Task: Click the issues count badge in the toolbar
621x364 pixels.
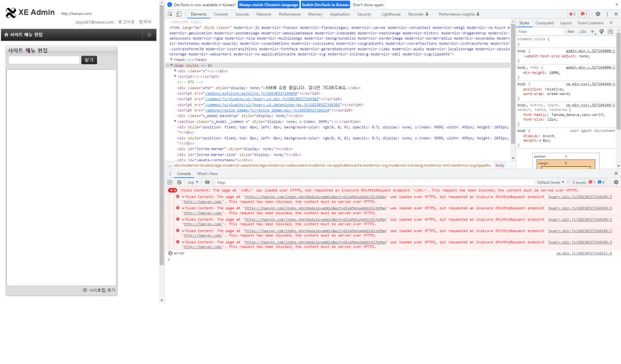Action: (x=585, y=15)
